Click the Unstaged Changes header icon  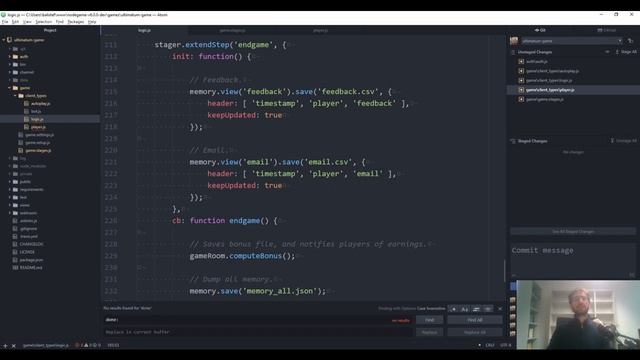pos(513,52)
